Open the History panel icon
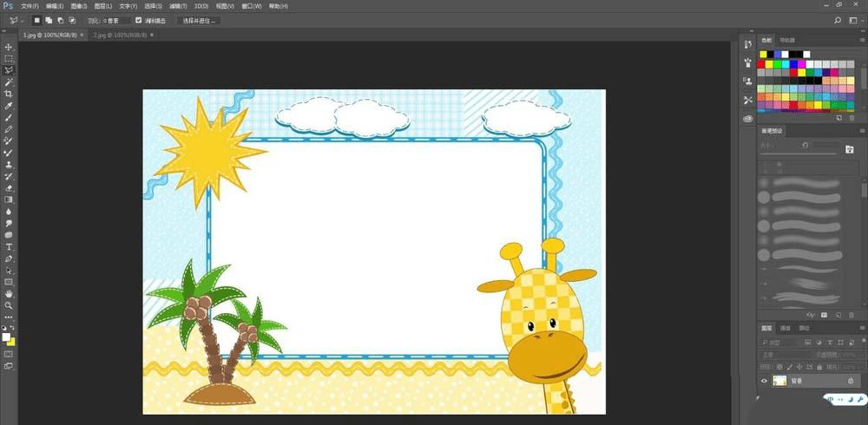Image resolution: width=868 pixels, height=425 pixels. (x=747, y=42)
